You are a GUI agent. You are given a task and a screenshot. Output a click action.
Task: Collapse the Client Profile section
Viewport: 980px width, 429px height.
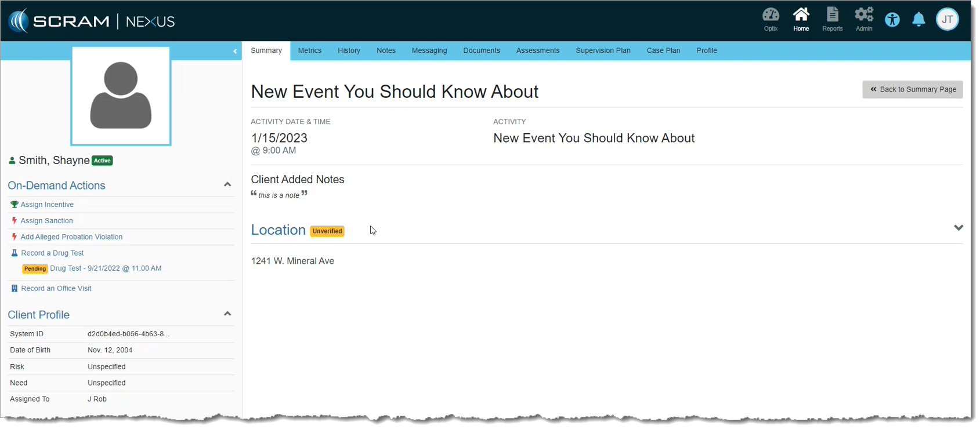point(227,314)
